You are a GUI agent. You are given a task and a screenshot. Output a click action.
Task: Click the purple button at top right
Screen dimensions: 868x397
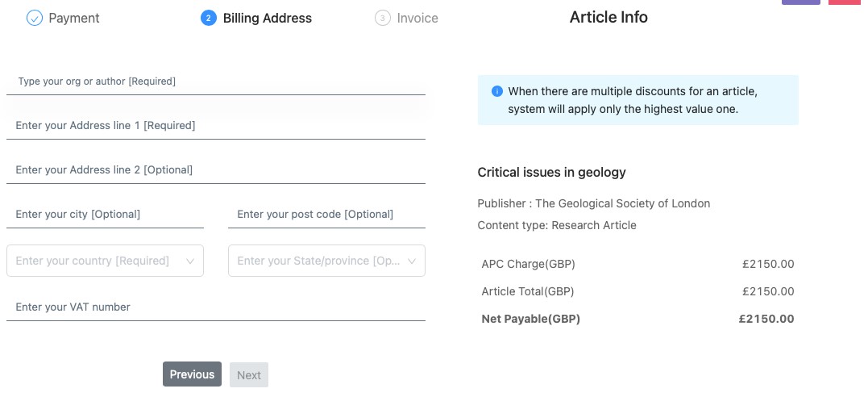(800, 2)
